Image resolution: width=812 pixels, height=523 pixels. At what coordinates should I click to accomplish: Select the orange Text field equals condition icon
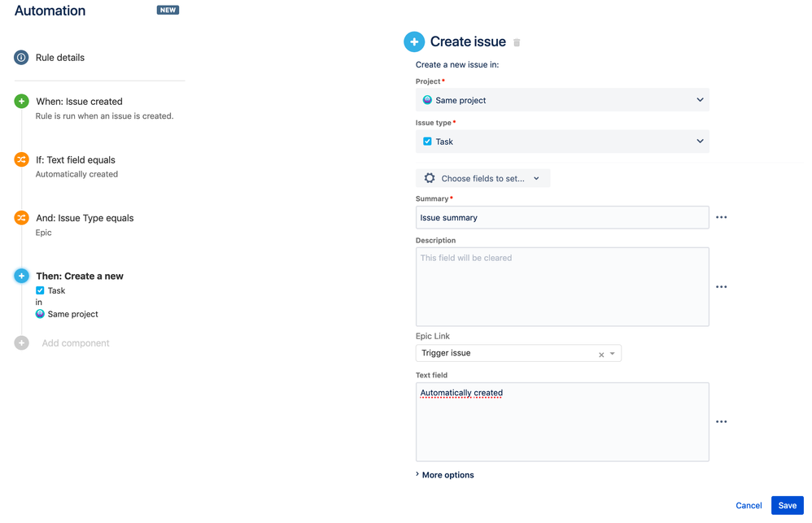[21, 159]
